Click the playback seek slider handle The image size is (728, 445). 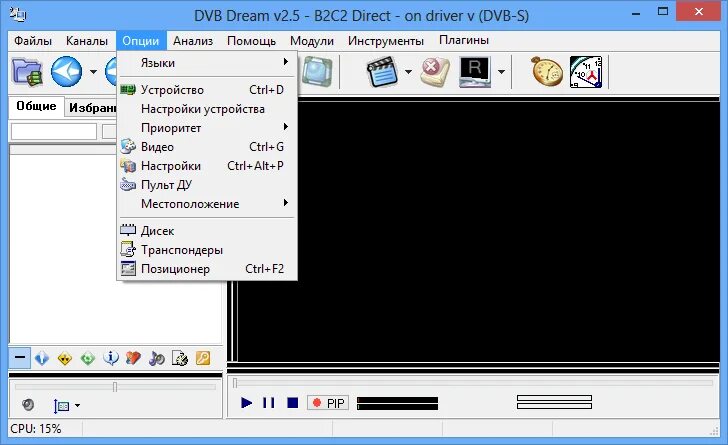[235, 383]
